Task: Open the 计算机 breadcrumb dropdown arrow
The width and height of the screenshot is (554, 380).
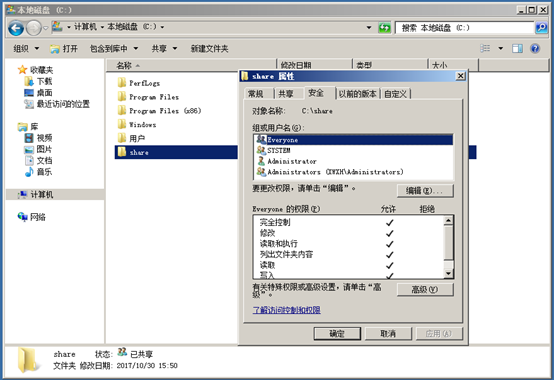Action: click(x=102, y=27)
